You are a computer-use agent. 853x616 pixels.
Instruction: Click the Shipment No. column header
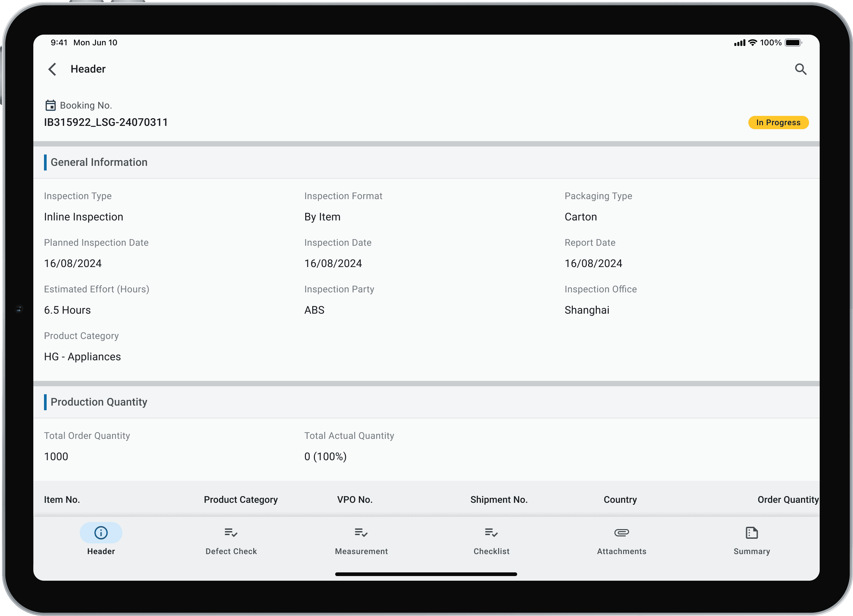pyautogui.click(x=499, y=499)
